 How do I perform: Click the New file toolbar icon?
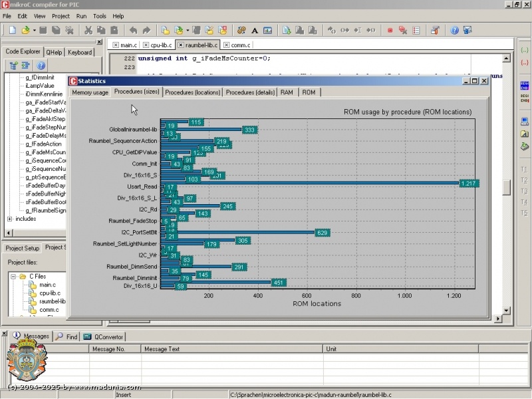coord(13,30)
